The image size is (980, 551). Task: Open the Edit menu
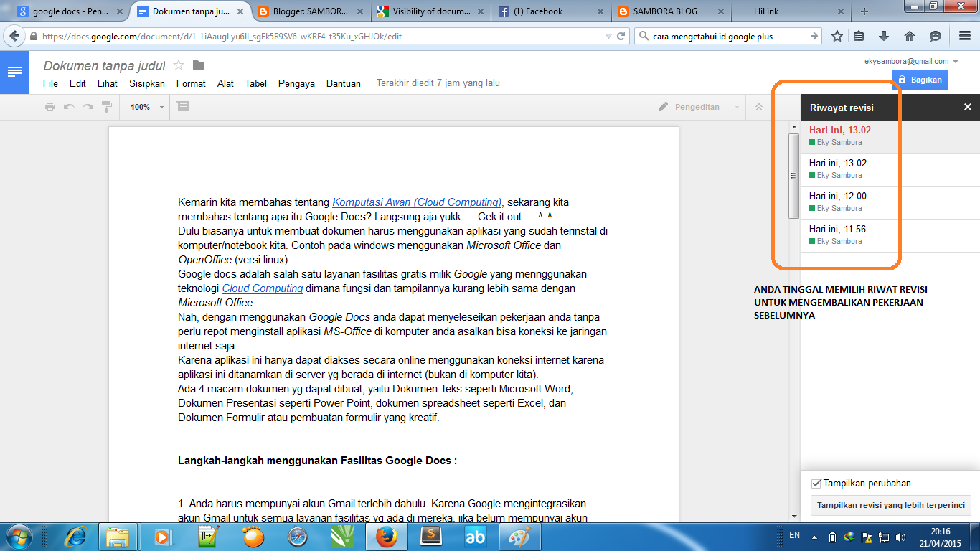77,83
